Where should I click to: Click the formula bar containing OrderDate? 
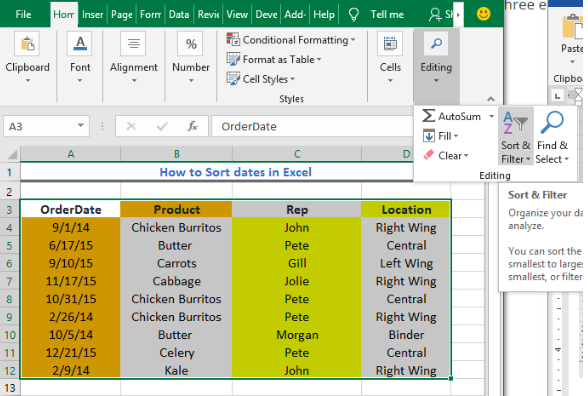pyautogui.click(x=312, y=126)
